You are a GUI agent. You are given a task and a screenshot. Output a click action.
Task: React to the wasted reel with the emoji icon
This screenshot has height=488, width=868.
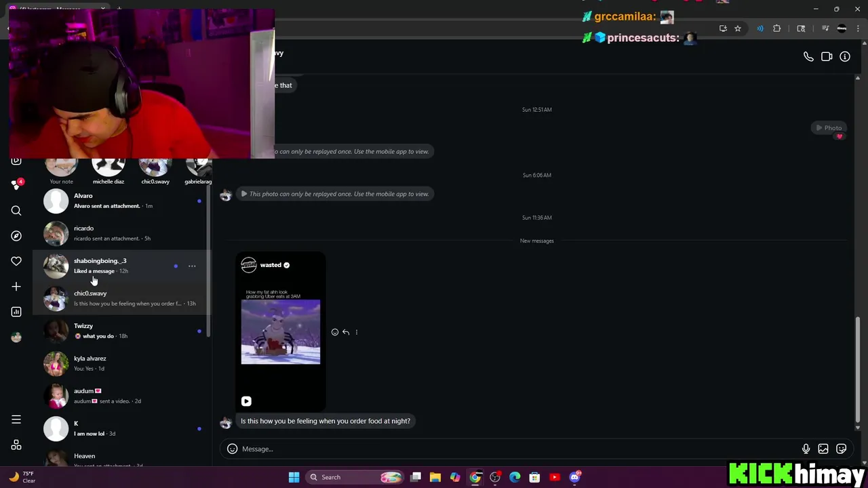[x=334, y=332]
